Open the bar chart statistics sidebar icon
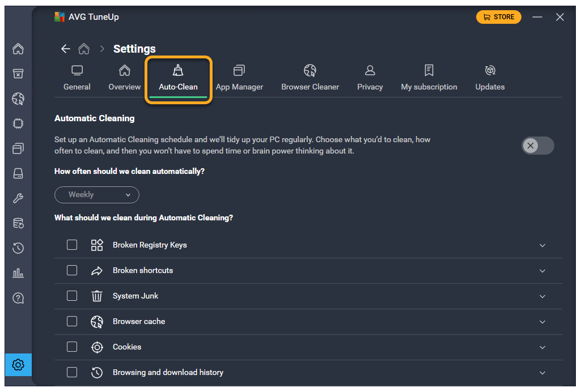The width and height of the screenshot is (581, 392). (x=18, y=273)
